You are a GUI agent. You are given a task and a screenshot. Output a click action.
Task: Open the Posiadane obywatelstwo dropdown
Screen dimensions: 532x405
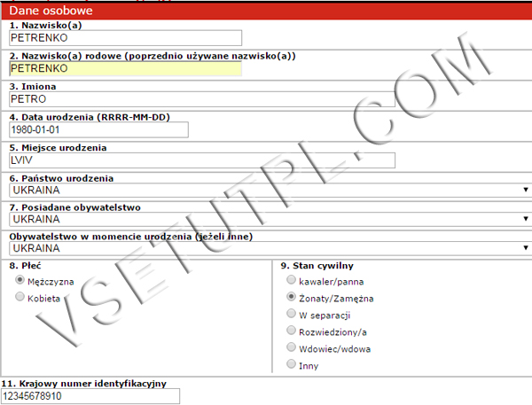click(270, 220)
